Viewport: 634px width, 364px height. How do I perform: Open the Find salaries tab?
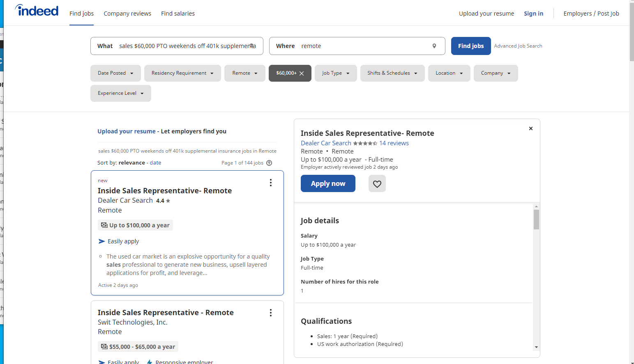point(178,13)
